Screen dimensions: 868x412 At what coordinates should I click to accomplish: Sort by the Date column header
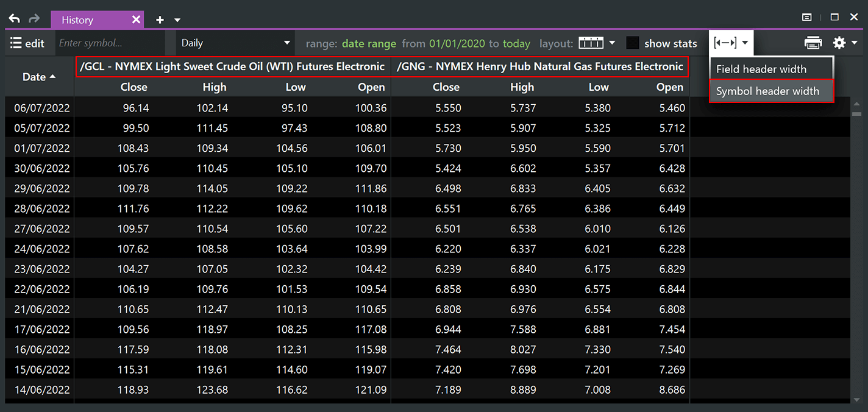click(x=39, y=77)
